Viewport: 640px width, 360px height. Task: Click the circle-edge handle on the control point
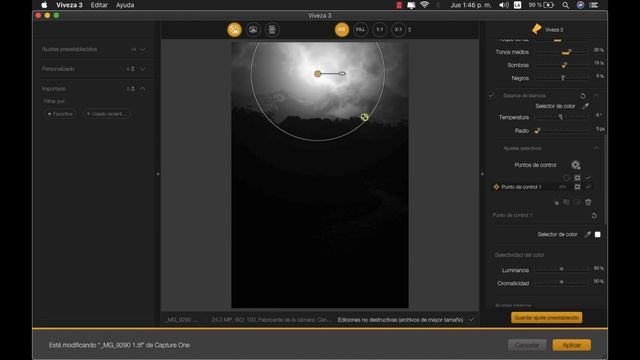click(364, 117)
